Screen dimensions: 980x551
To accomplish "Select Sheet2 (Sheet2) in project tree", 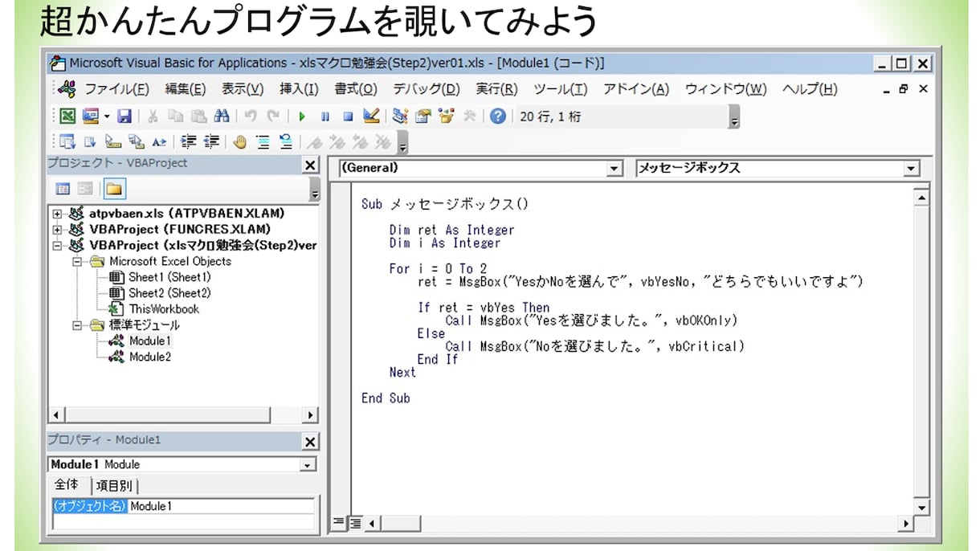I will [160, 293].
